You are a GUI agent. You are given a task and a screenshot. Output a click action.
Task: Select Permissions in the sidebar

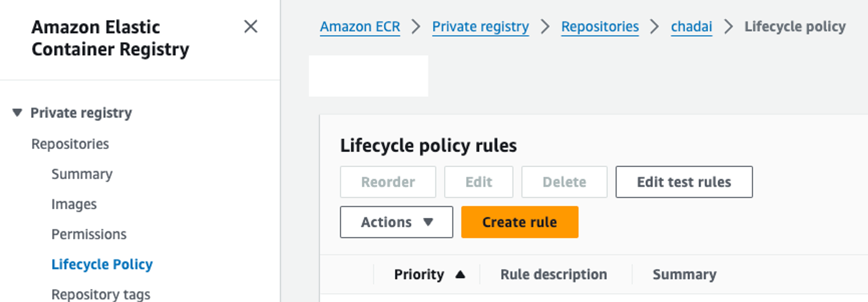click(89, 234)
